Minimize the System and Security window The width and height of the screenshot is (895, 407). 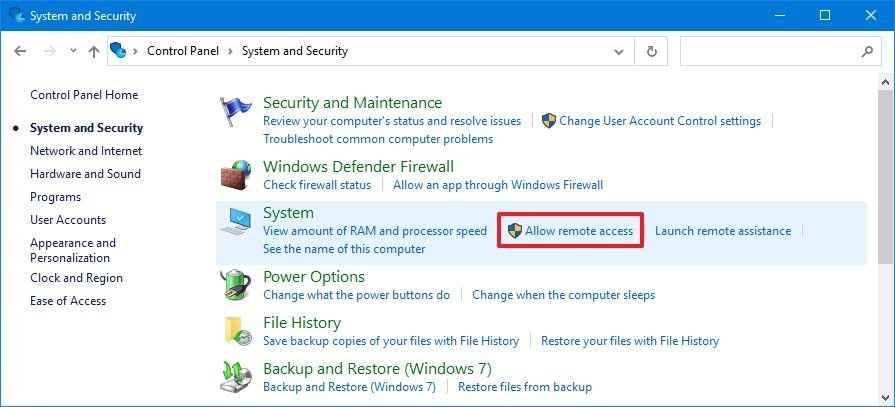779,15
